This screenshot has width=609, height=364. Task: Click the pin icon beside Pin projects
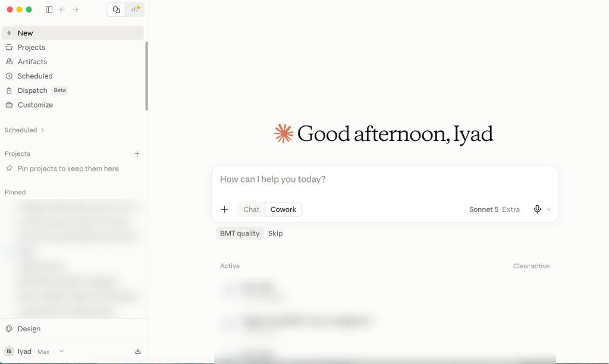coord(10,168)
